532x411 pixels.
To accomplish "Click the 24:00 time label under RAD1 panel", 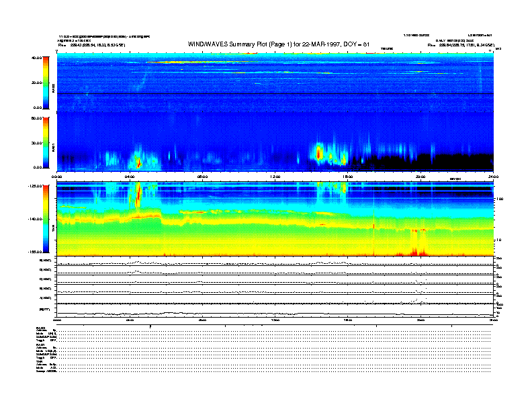I will coord(493,177).
